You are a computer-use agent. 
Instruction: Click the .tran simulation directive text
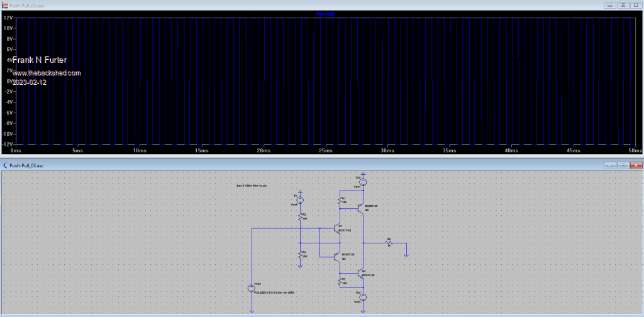pos(252,186)
